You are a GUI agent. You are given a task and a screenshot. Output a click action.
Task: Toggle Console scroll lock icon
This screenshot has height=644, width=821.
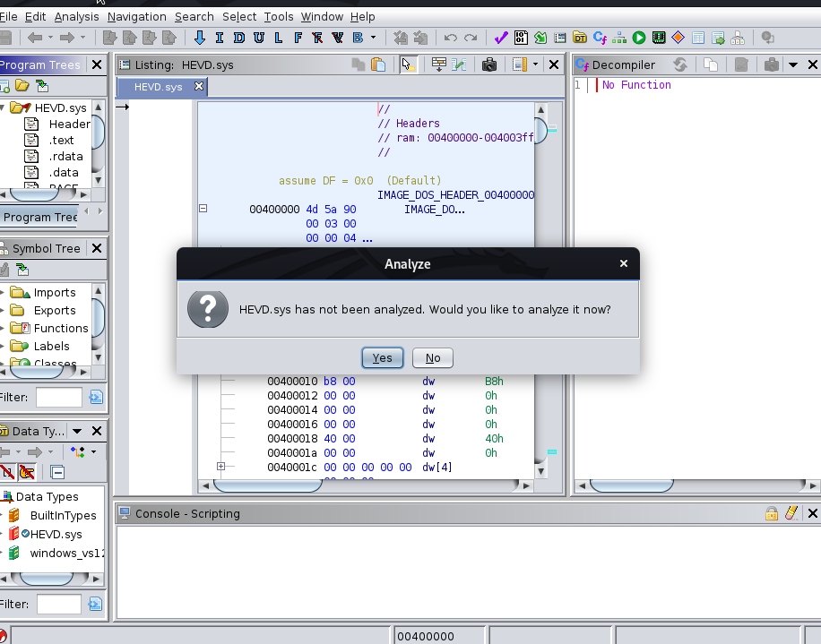tap(772, 513)
